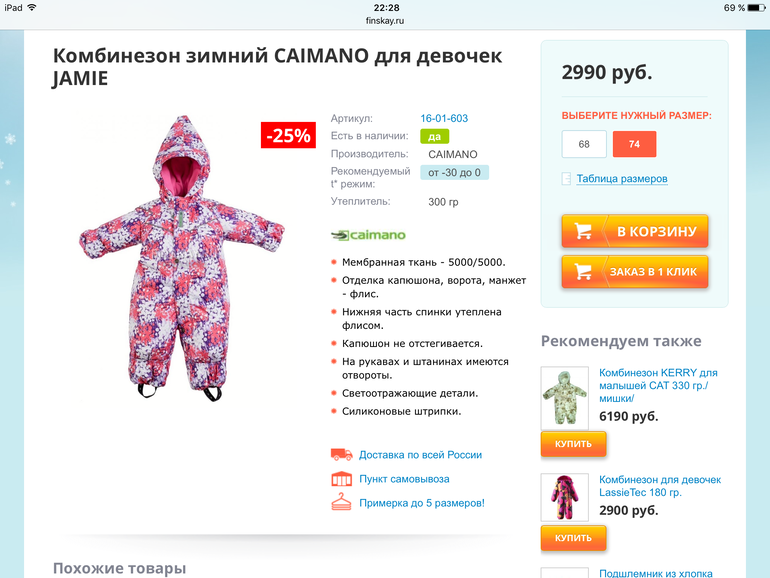Click the size table document icon
The width and height of the screenshot is (770, 578).
(566, 178)
